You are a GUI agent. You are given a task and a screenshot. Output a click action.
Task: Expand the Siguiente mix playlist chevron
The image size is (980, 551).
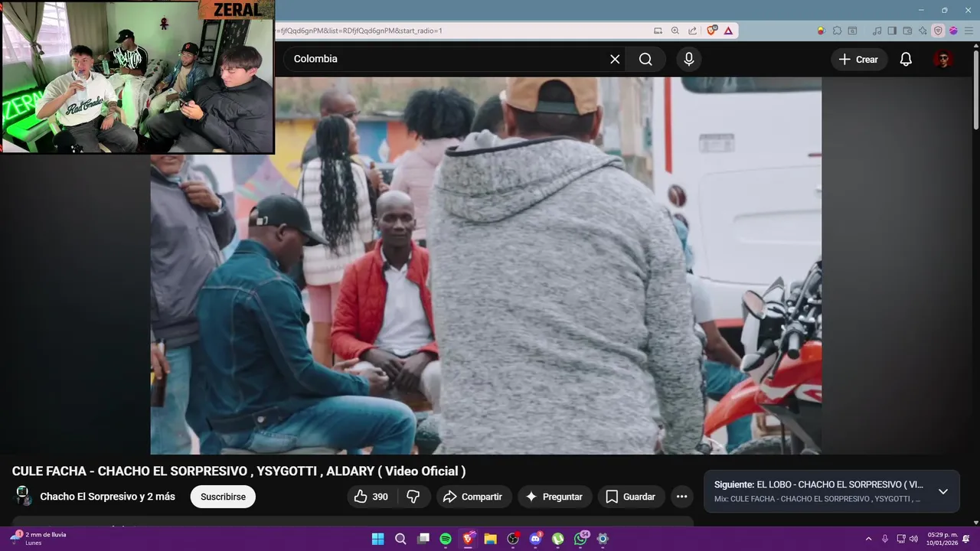coord(943,491)
